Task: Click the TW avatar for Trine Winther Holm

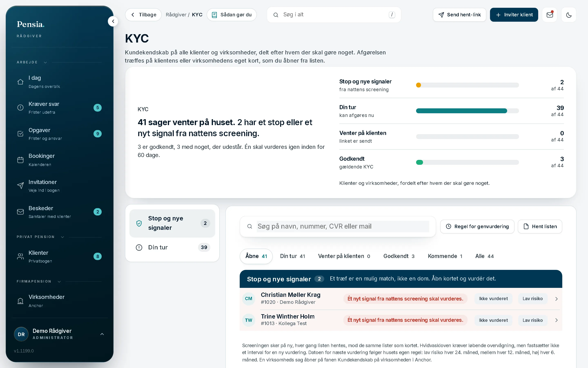Action: click(248, 320)
